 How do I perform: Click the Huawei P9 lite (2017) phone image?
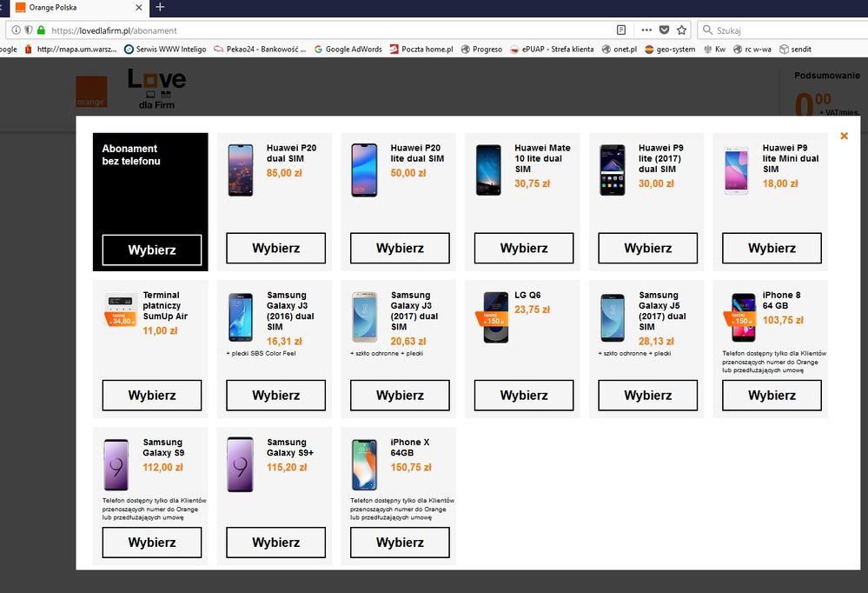pos(613,170)
